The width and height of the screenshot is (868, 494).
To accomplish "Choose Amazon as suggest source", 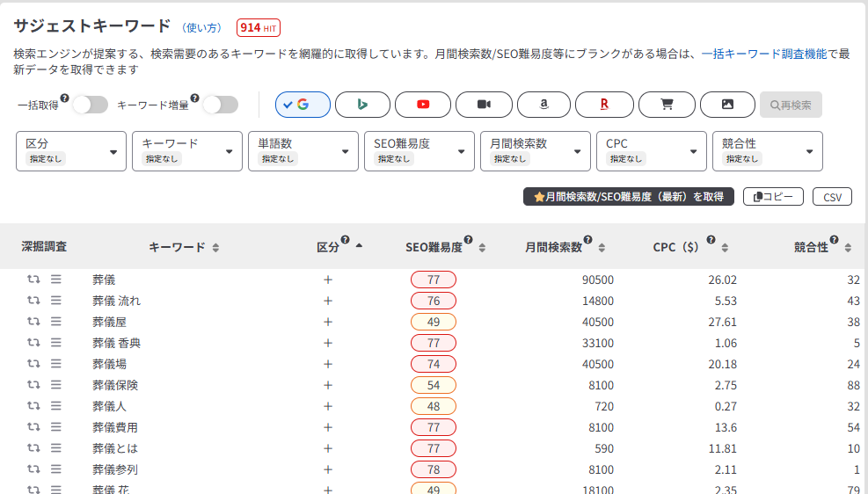I will point(543,105).
